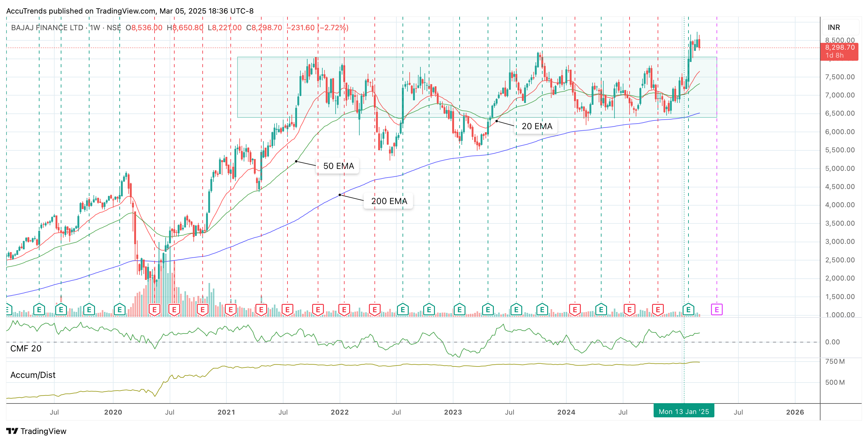Image resolution: width=868 pixels, height=442 pixels.
Task: Click the Accum/Dist indicator label
Action: [x=33, y=375]
